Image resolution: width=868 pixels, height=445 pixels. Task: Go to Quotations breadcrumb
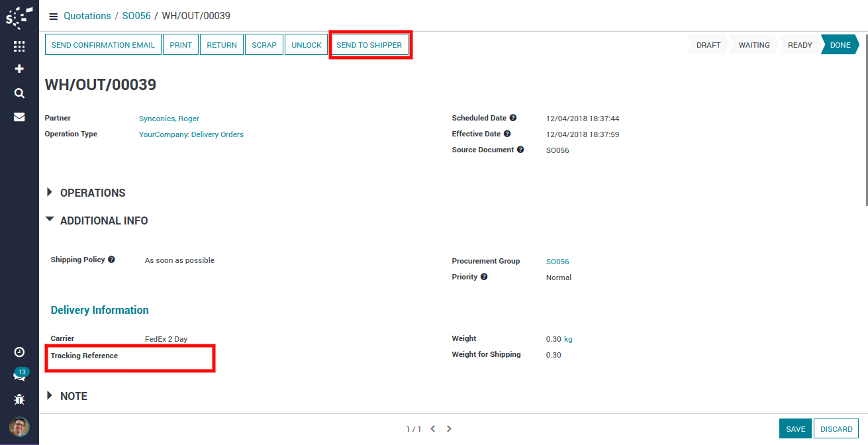point(87,16)
